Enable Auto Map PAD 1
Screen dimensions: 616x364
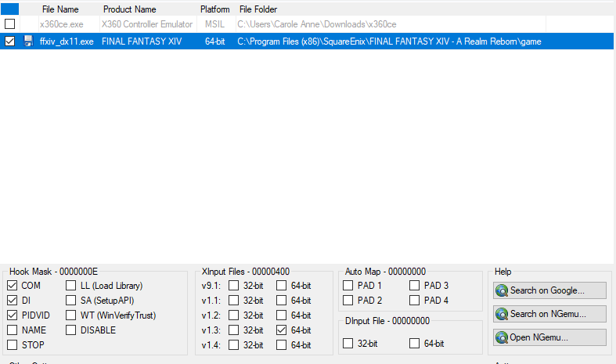pos(348,286)
